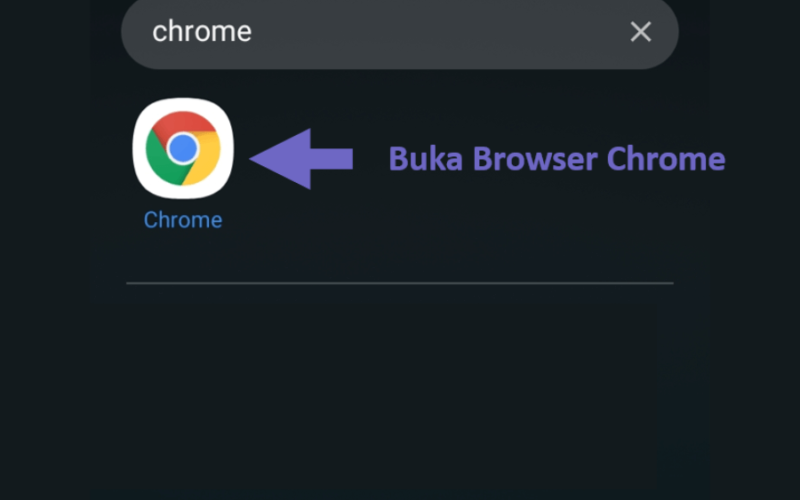The height and width of the screenshot is (500, 800).
Task: Clear the search using the X icon
Action: tap(640, 32)
